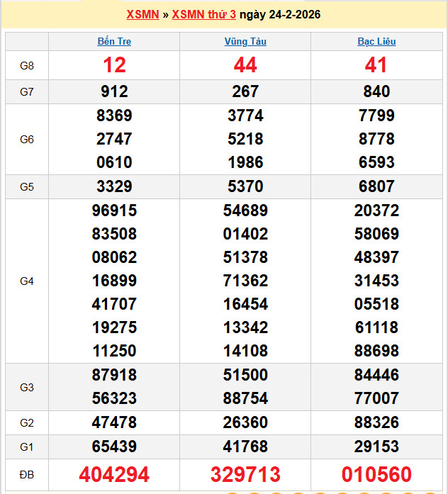
Task: Click Bến Tre G7 number 912
Action: click(114, 91)
